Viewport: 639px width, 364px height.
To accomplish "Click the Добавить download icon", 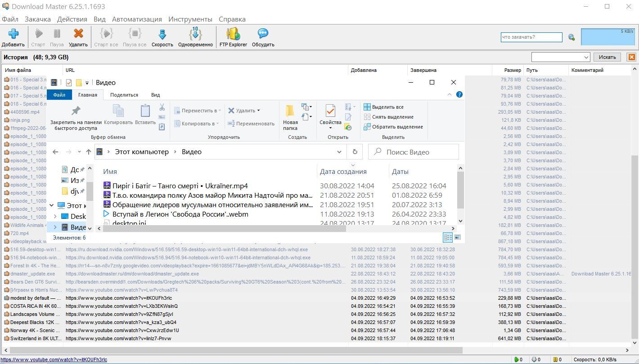I will coord(13,34).
